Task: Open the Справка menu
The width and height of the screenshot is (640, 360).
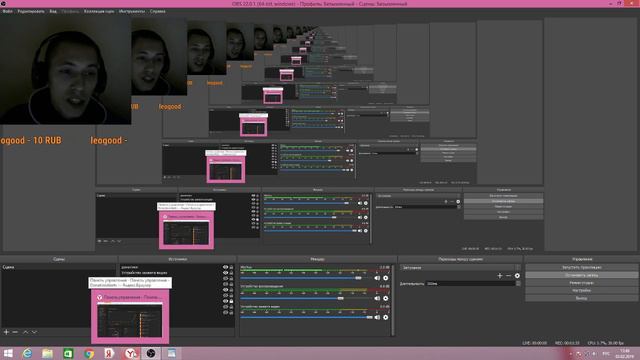Action: pos(158,11)
